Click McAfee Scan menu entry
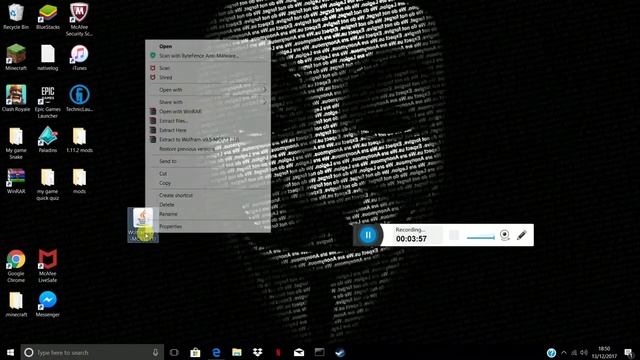 click(x=208, y=68)
